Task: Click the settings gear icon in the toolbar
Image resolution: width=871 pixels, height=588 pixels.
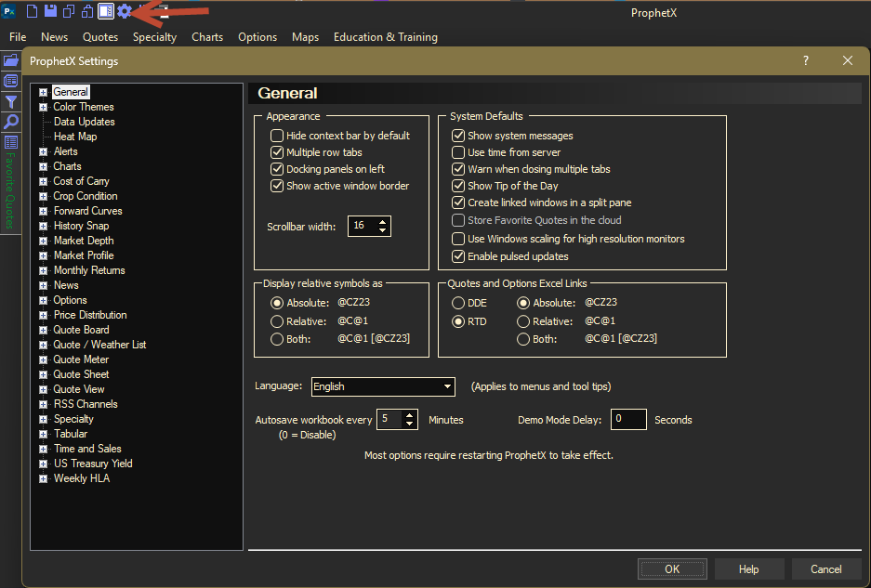Action: click(x=125, y=11)
